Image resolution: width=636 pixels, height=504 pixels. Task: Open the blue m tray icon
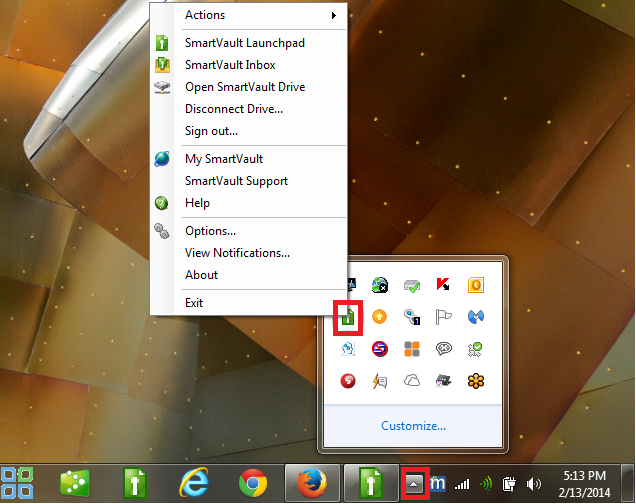click(x=438, y=484)
